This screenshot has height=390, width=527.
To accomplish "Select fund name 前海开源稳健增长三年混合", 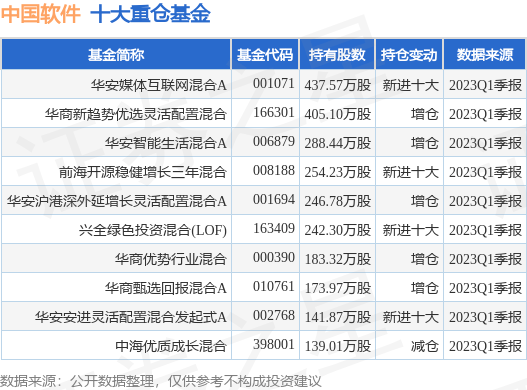I will [143, 172].
